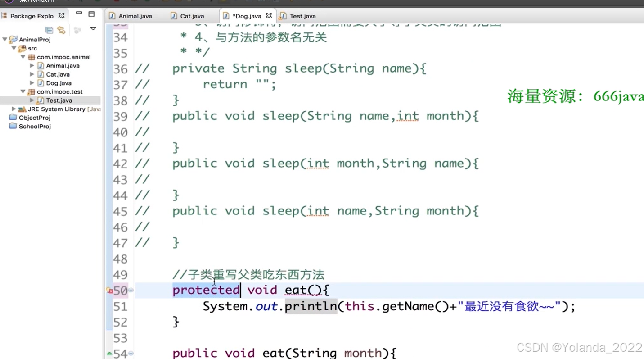The image size is (644, 359).
Task: Collapse the code fold at line 54
Action: pos(131,354)
